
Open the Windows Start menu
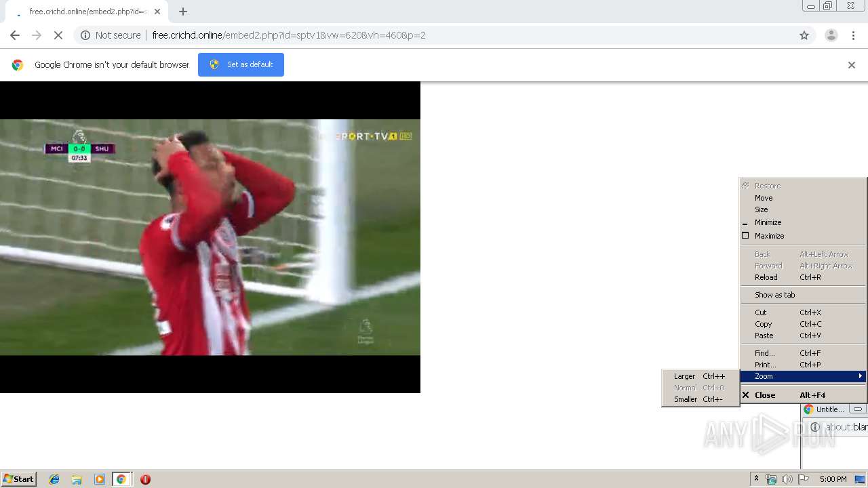point(19,479)
